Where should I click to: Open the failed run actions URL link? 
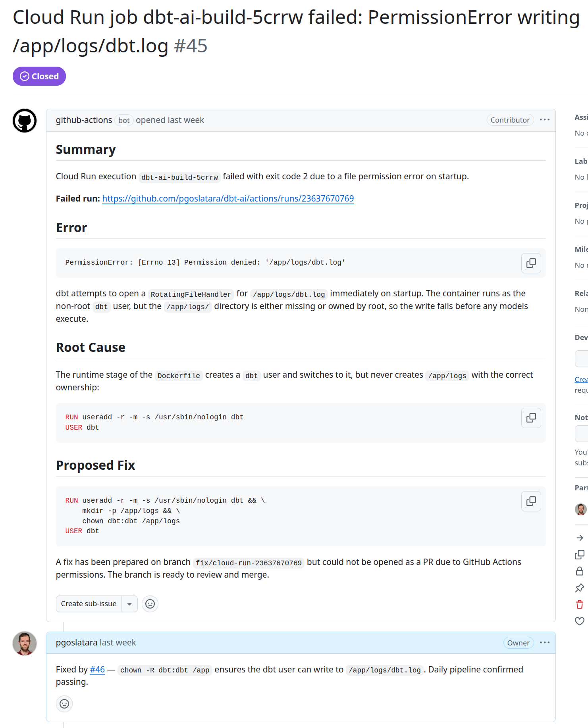tap(228, 198)
